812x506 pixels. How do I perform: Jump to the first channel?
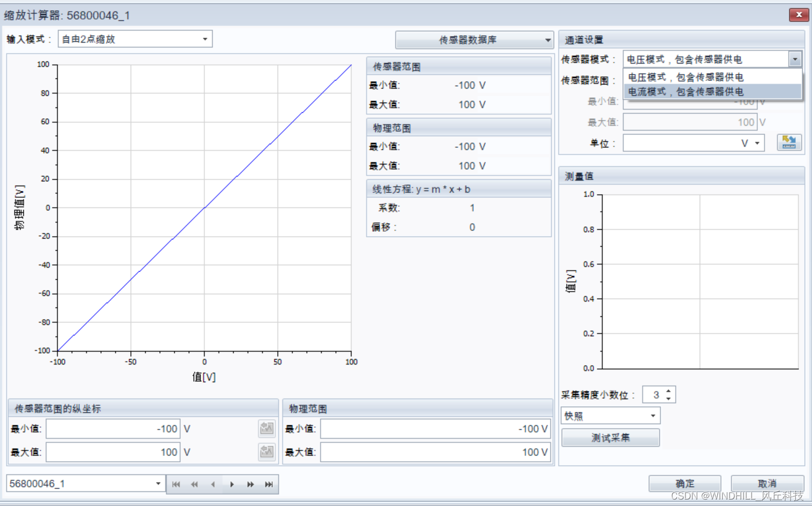tap(176, 484)
